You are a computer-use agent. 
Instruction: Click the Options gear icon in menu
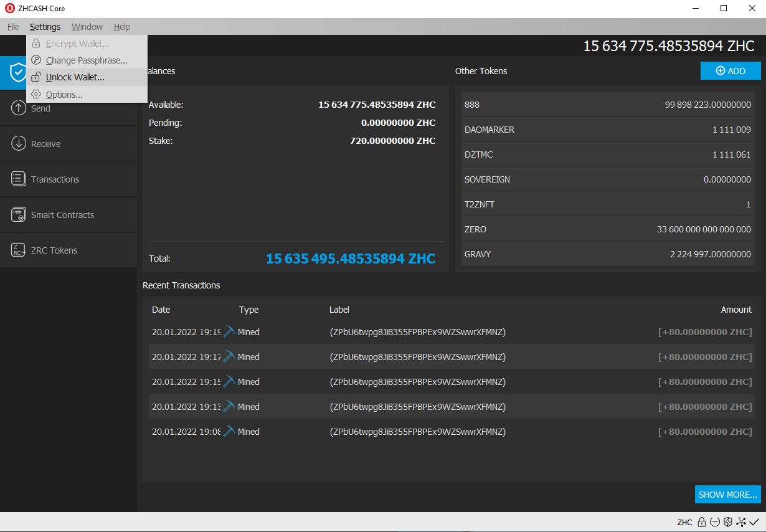(36, 95)
